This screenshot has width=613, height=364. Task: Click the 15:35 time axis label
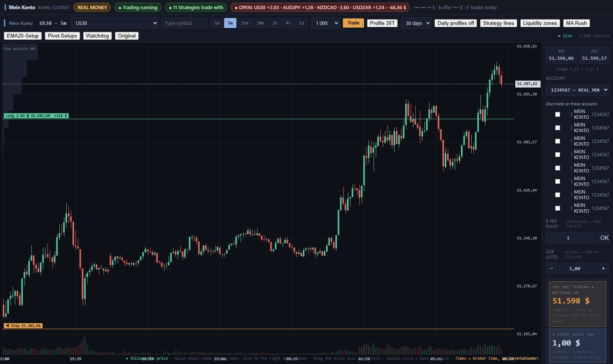point(75,358)
